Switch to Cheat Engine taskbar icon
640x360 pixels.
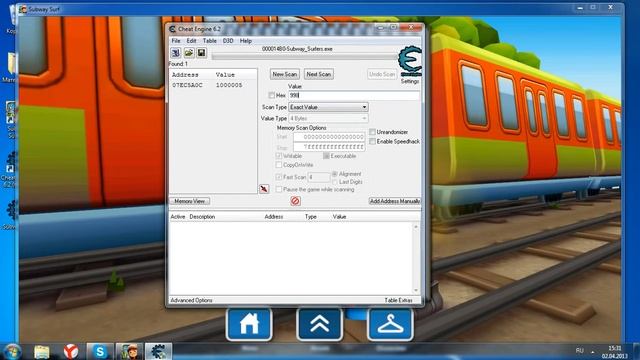click(158, 351)
